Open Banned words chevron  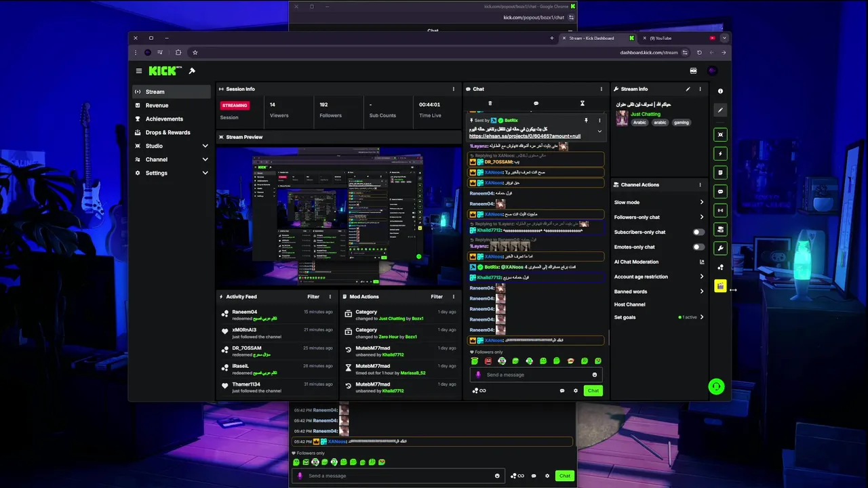point(702,291)
